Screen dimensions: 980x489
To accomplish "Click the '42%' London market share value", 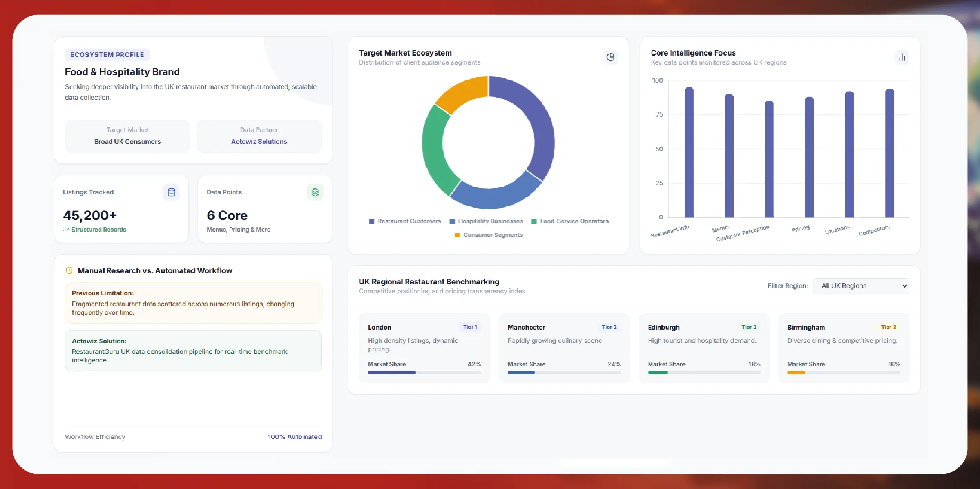I will tap(474, 364).
